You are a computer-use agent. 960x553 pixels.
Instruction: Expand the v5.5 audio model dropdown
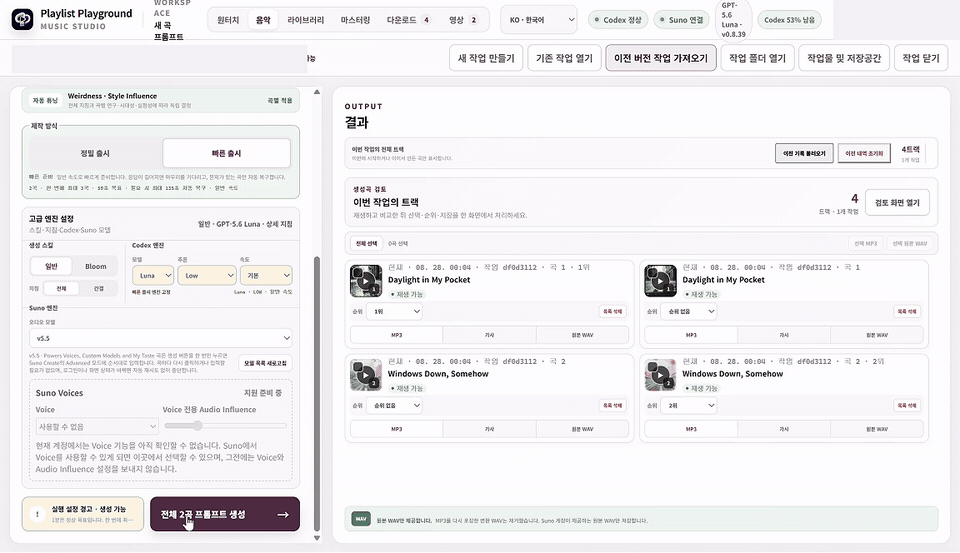click(x=160, y=338)
